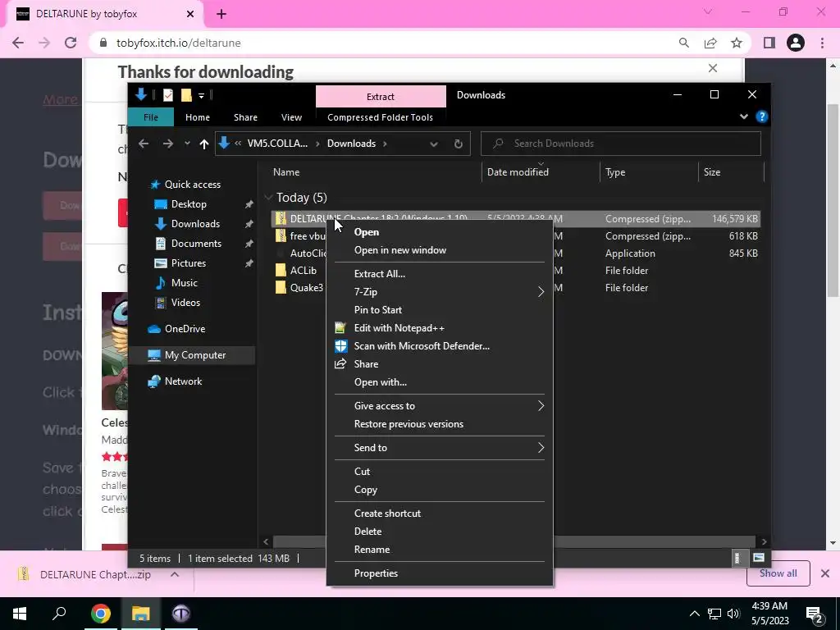Choose Open in new window
Viewport: 840px width, 630px height.
tap(440, 250)
